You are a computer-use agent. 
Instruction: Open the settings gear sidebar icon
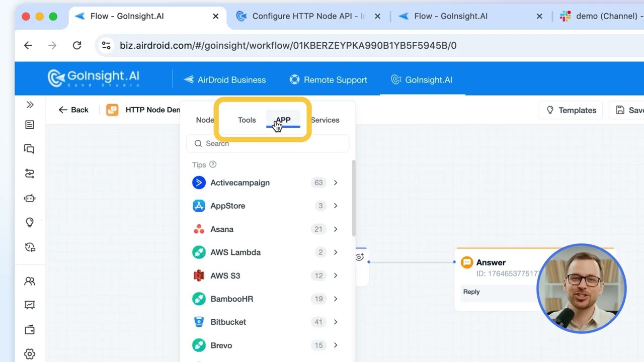[30, 354]
